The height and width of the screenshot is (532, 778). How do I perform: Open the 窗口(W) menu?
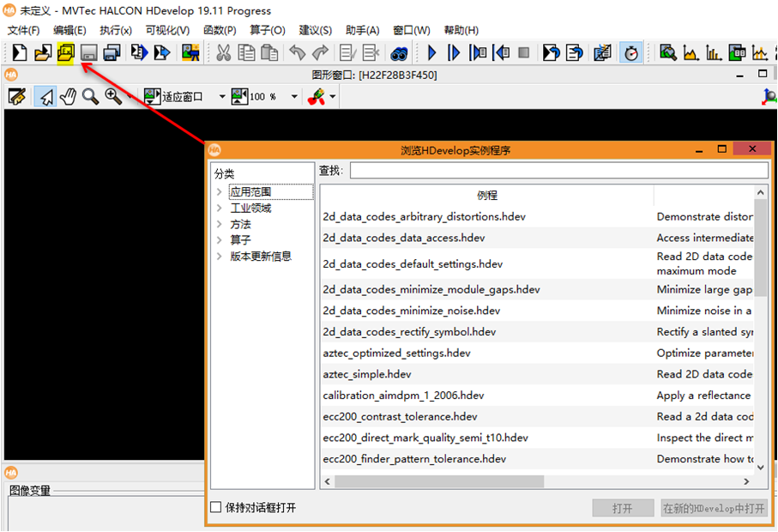click(412, 30)
